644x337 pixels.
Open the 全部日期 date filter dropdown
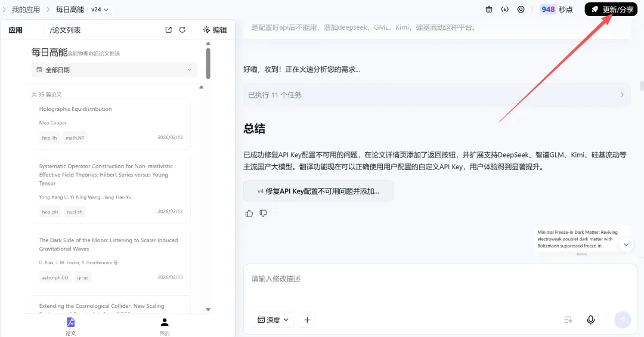[114, 70]
